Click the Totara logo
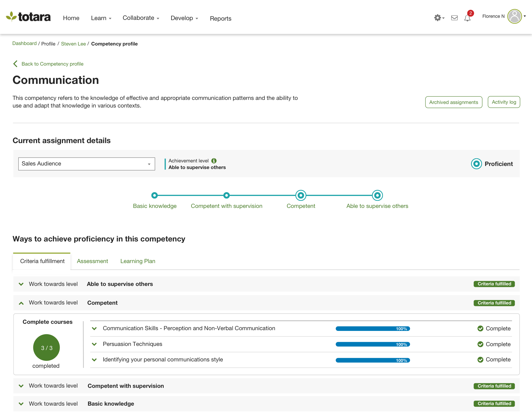 28,17
